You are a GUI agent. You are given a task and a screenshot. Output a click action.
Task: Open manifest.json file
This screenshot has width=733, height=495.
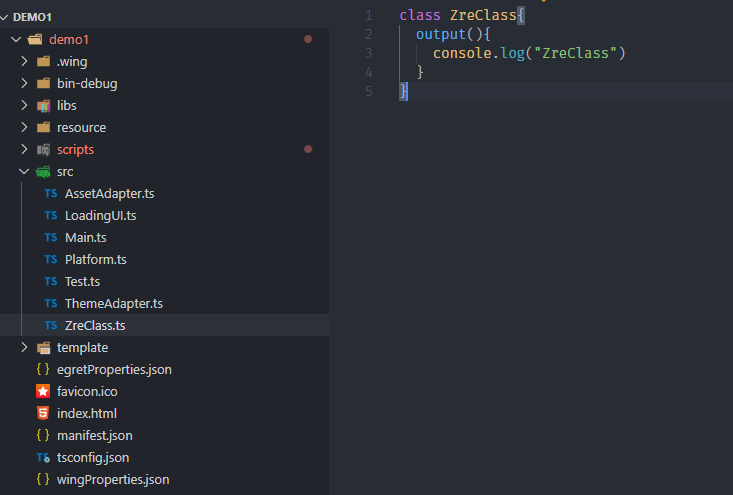[x=94, y=436]
